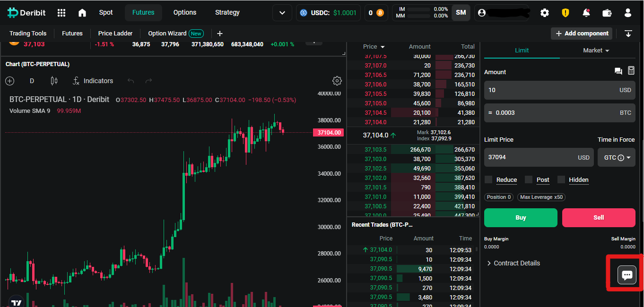Click the red Sell button
The image size is (644, 307).
[x=599, y=218]
